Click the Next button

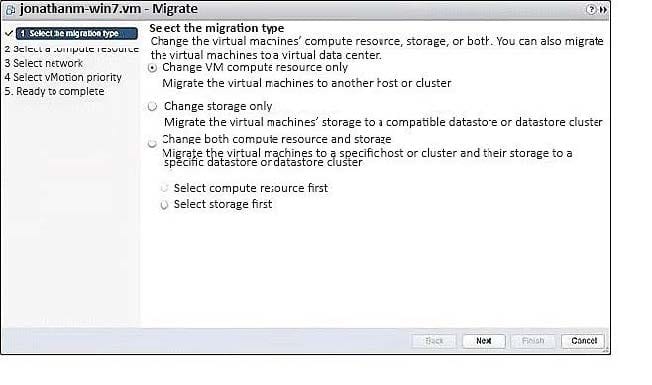coord(484,341)
